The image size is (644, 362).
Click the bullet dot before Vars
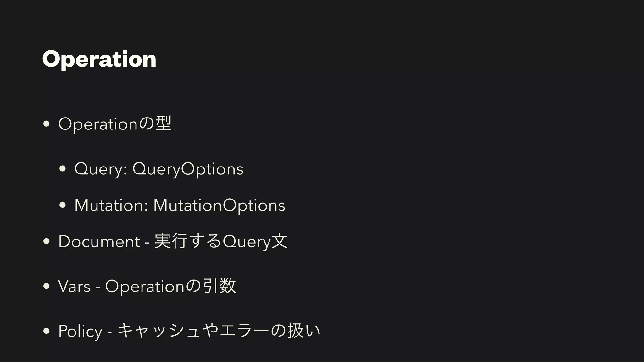click(x=47, y=286)
